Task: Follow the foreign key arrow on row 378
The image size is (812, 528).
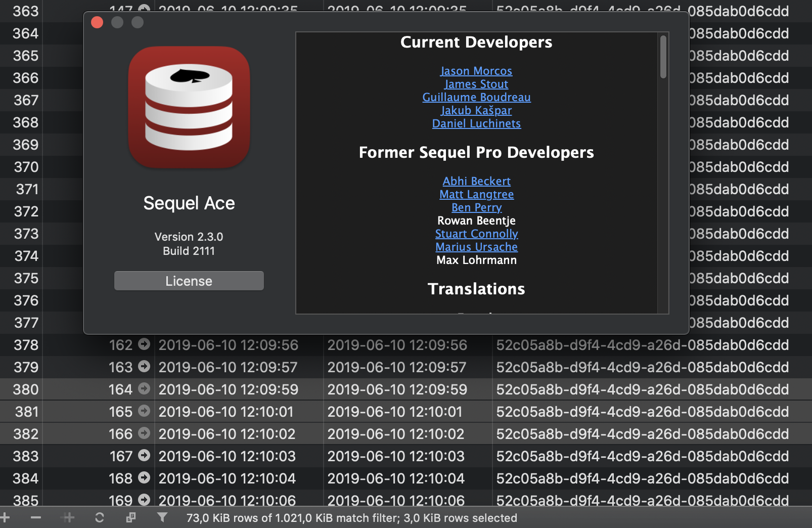Action: coord(145,345)
